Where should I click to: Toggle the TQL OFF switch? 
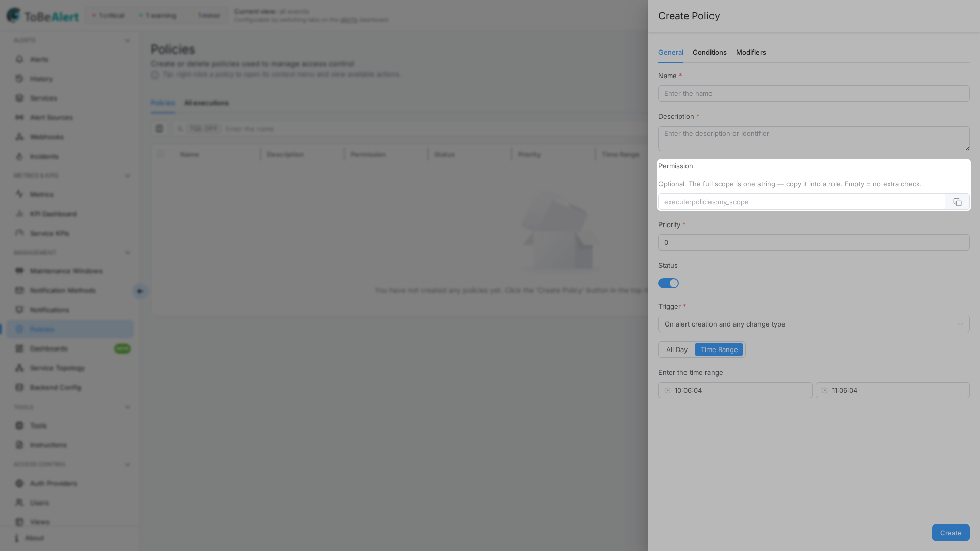[x=204, y=129]
